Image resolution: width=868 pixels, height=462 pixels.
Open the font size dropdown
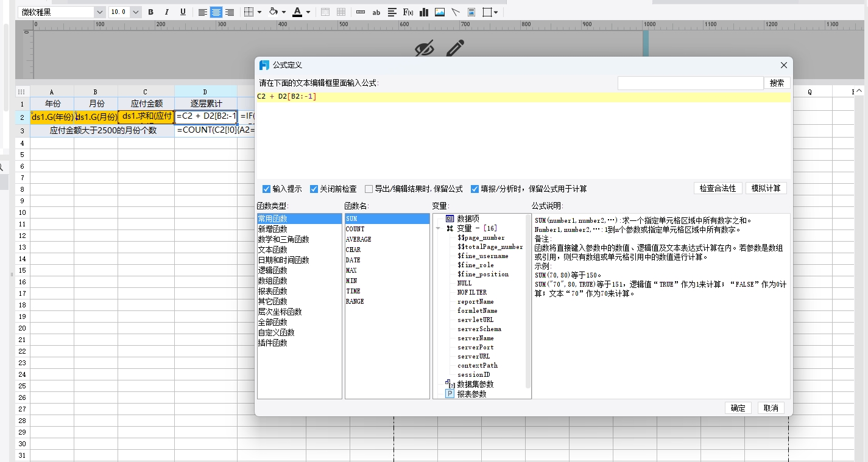[x=136, y=12]
